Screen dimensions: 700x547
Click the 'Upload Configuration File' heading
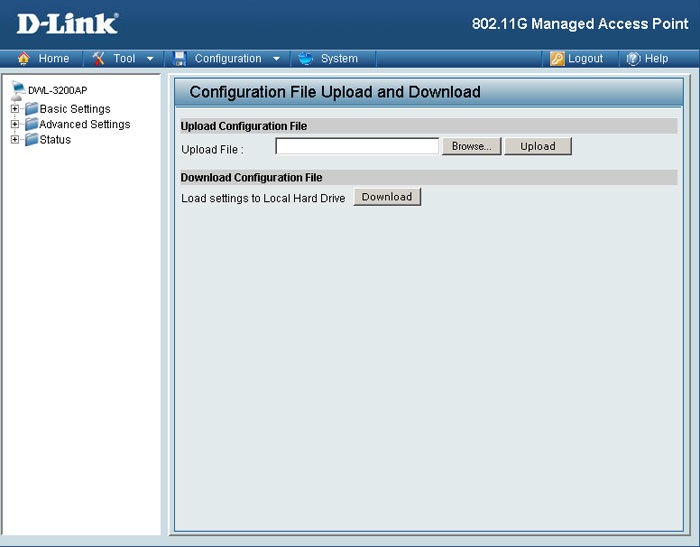tap(244, 126)
